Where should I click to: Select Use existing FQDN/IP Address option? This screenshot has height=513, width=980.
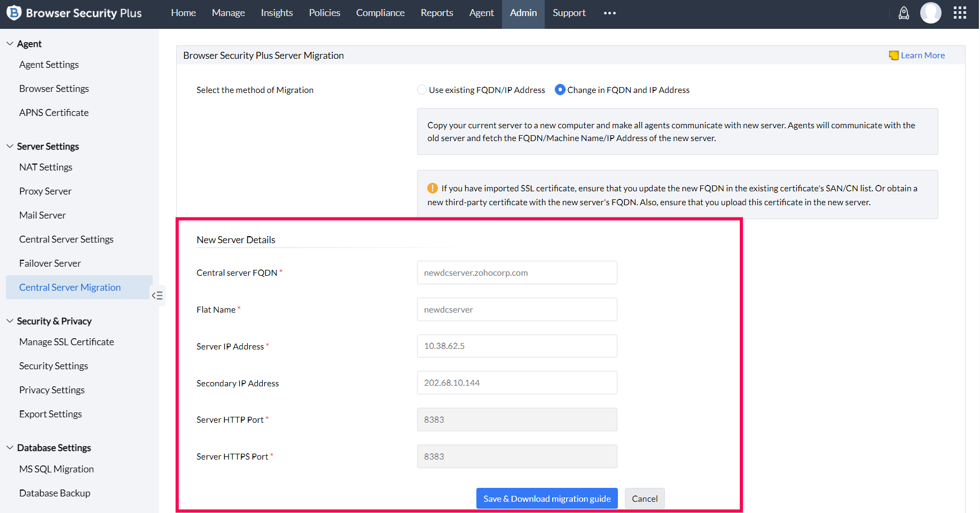[422, 90]
